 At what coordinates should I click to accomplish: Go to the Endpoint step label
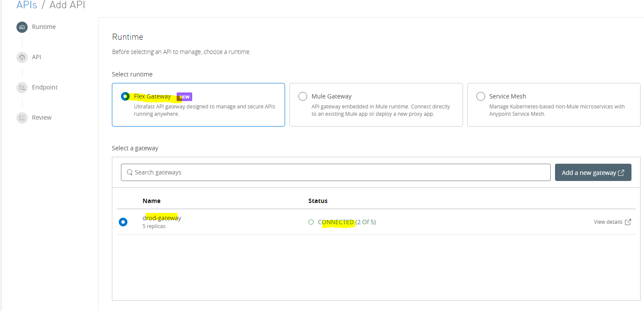(44, 87)
